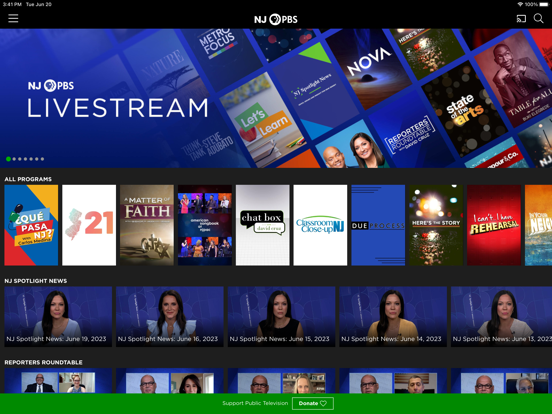
Task: Select the first carousel page dot
Action: click(8, 159)
